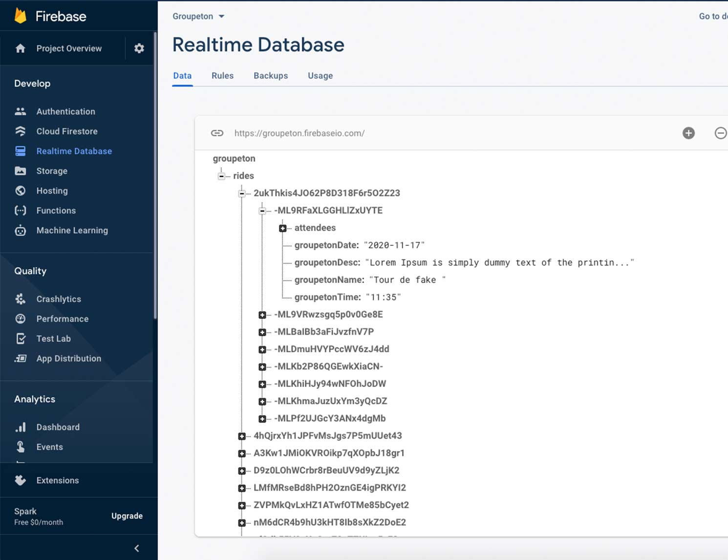This screenshot has width=728, height=560.
Task: Click the plus circle add-child icon
Action: click(x=688, y=133)
